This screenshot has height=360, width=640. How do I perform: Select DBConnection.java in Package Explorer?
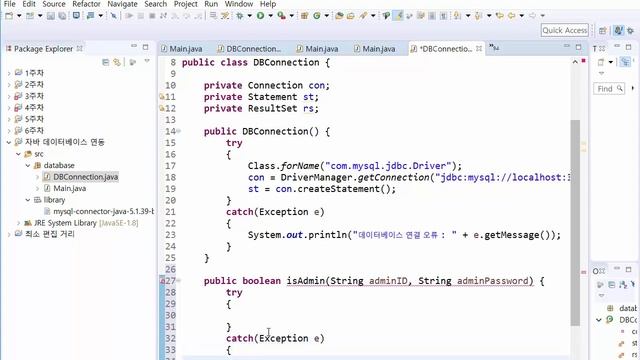[x=85, y=177]
